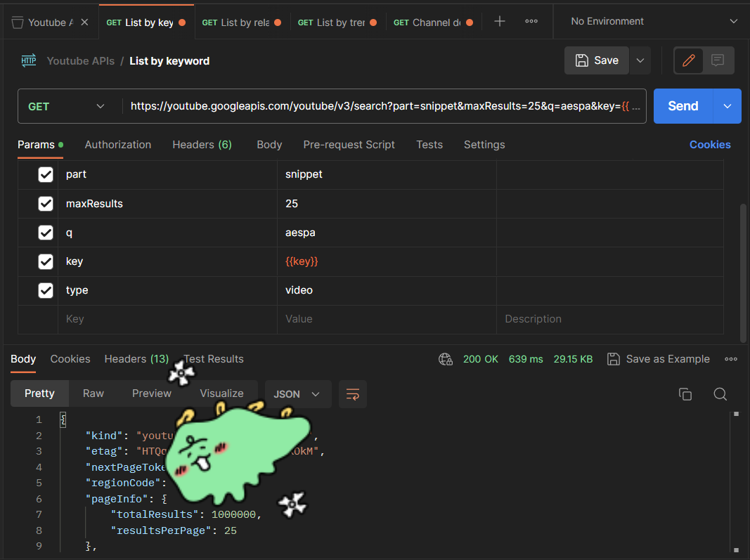This screenshot has height=560, width=750.
Task: Open the Youtube APIs collection tab
Action: point(43,22)
